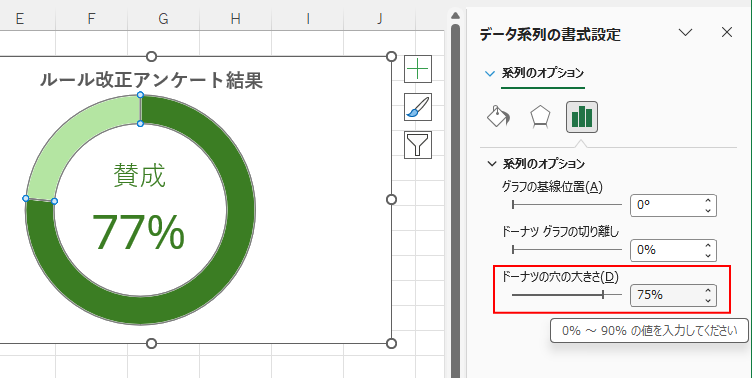Select the 77% text in the chart
The image size is (752, 378).
pyautogui.click(x=138, y=232)
